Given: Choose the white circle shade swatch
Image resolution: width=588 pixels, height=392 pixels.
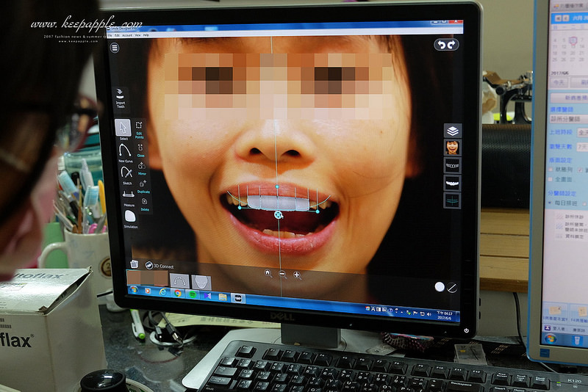Looking at the screenshot, I should click(x=440, y=287).
